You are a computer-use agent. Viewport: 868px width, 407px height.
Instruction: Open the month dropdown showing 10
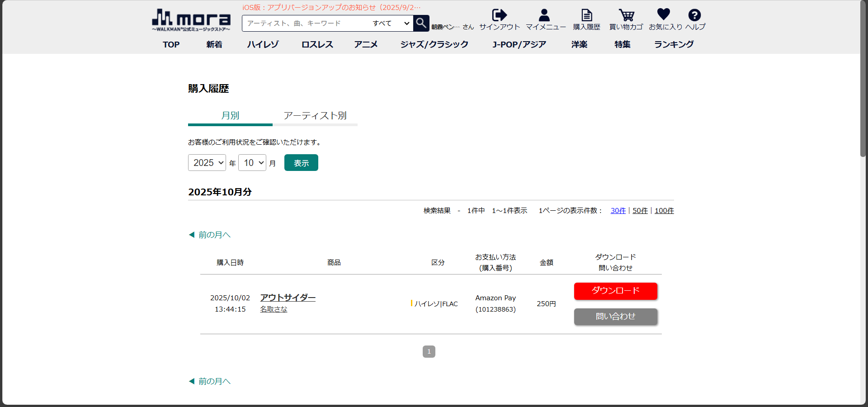coord(252,163)
